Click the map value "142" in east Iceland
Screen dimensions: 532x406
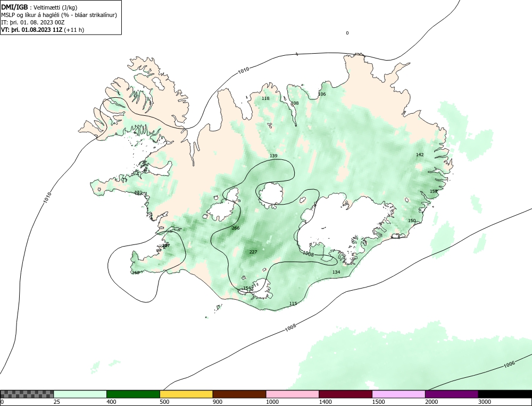(420, 155)
